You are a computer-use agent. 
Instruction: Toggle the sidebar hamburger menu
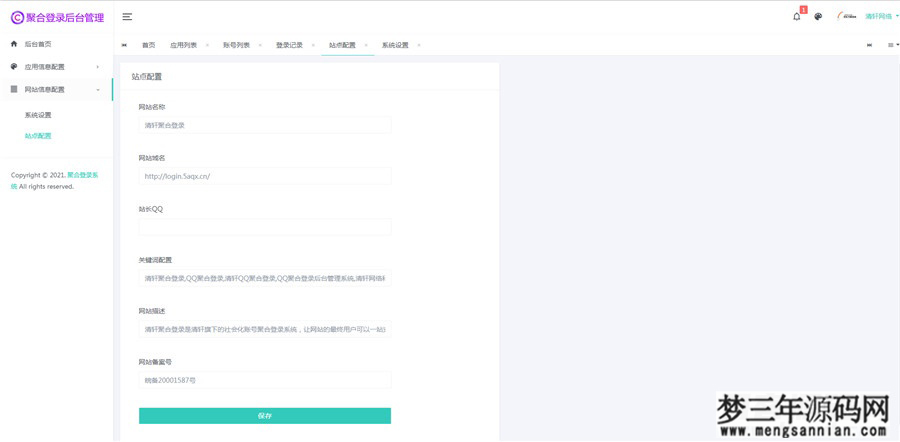click(127, 17)
